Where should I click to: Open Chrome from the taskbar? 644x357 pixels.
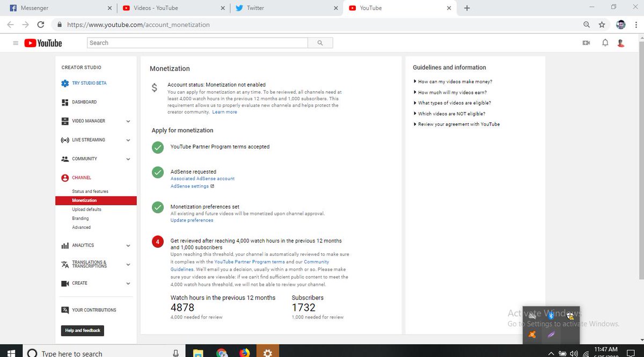pos(222,353)
